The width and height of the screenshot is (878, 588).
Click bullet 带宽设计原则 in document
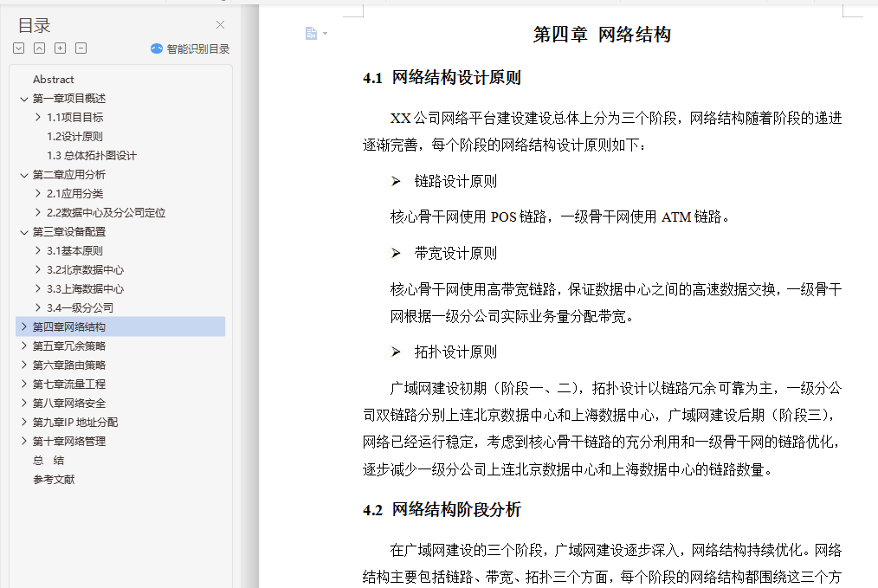click(455, 253)
